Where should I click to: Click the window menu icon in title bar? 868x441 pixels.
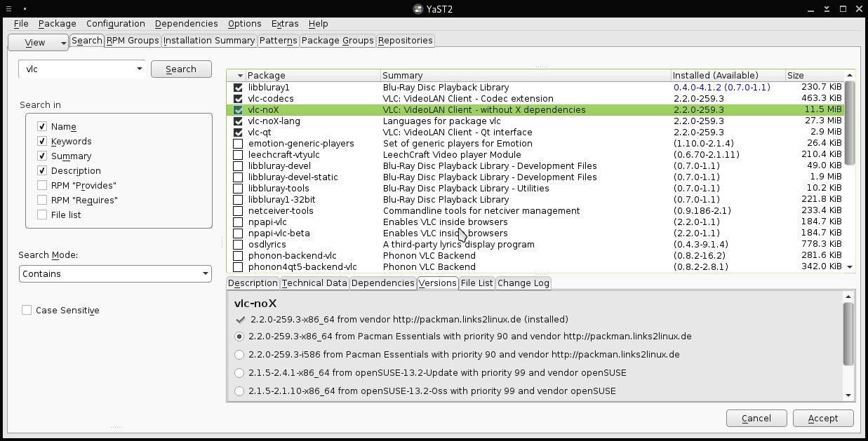[x=9, y=8]
